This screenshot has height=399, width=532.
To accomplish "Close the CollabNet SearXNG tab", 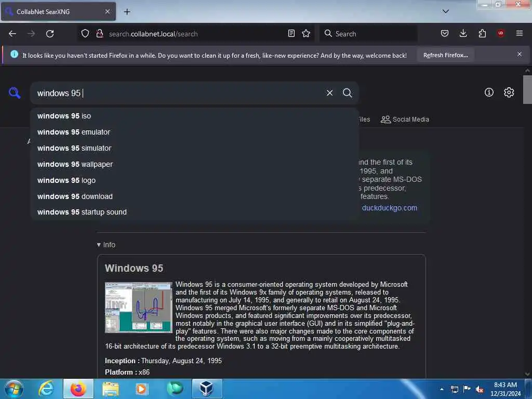I will click(107, 11).
